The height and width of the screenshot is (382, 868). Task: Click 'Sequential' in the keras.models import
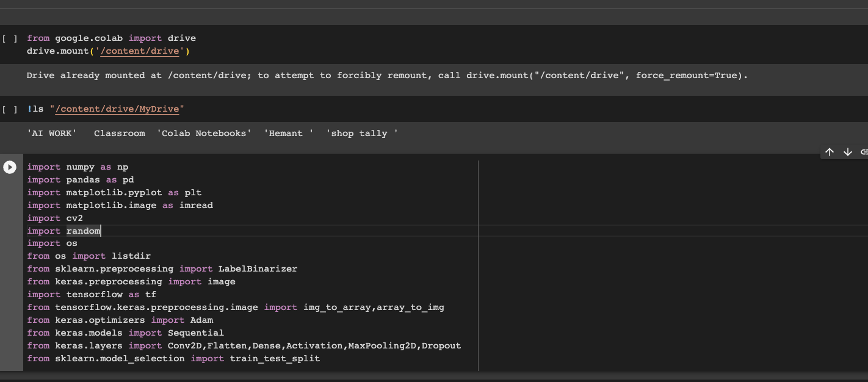pyautogui.click(x=196, y=333)
